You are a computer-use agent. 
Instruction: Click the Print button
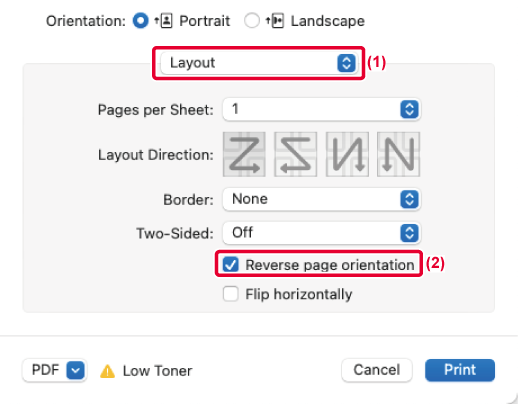tap(460, 370)
